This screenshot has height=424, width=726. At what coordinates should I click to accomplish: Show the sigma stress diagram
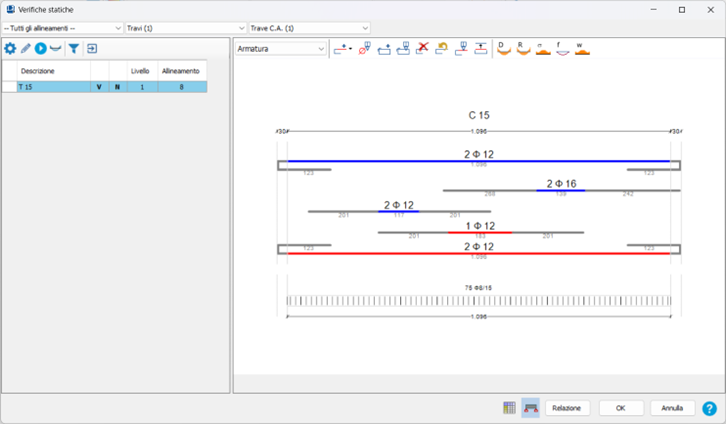(x=541, y=48)
